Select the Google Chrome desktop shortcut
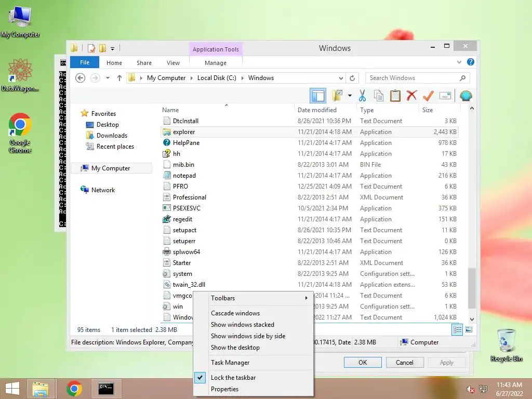The height and width of the screenshot is (399, 532). click(20, 132)
